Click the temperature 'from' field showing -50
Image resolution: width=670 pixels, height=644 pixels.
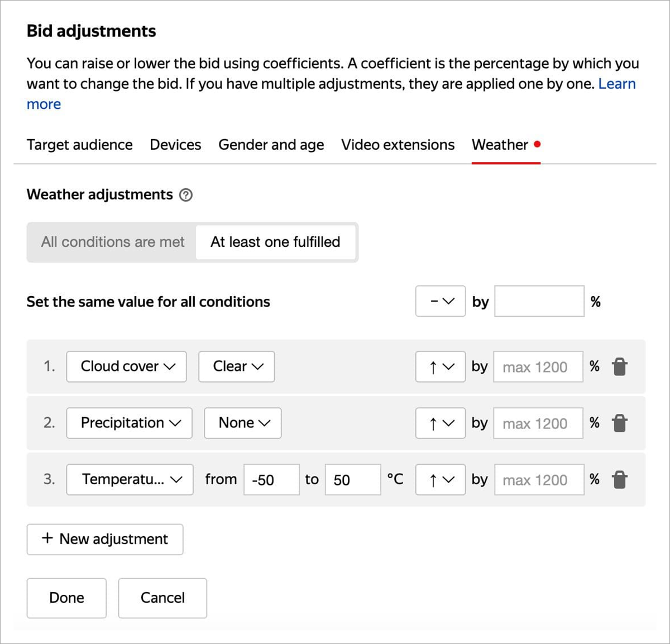pyautogui.click(x=271, y=480)
